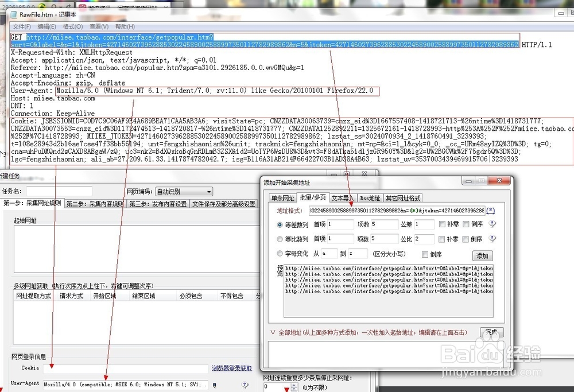Switch to the 单条网址 tab
The width and height of the screenshot is (574, 392).
click(x=282, y=198)
